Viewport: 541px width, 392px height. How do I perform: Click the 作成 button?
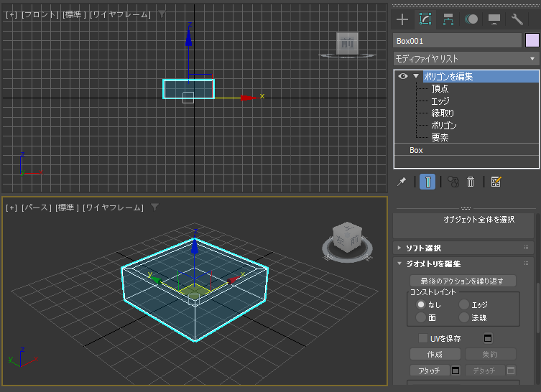coord(435,354)
